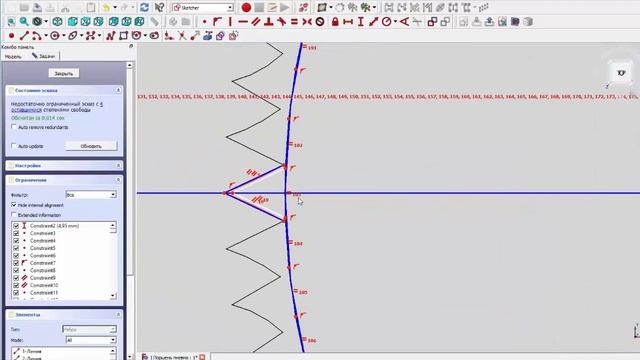Uncheck the Constraint11 checkbox
640x360 pixels.
coord(16,293)
